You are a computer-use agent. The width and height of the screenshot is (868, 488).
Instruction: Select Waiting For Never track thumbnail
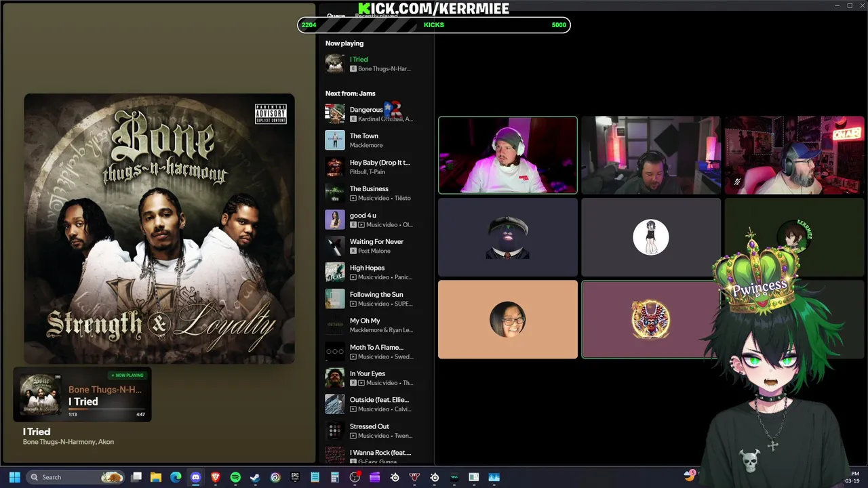pos(334,246)
